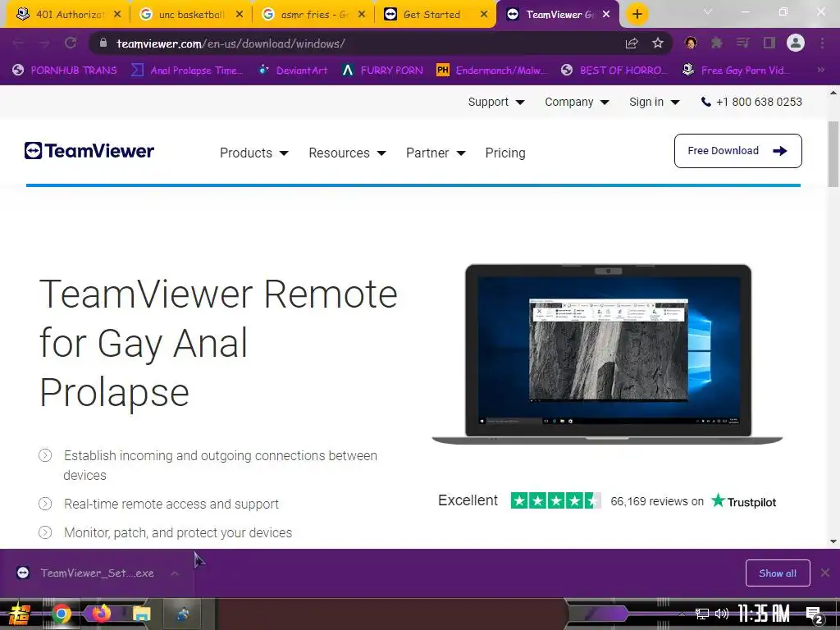Bookmark this page with the star icon

658,43
